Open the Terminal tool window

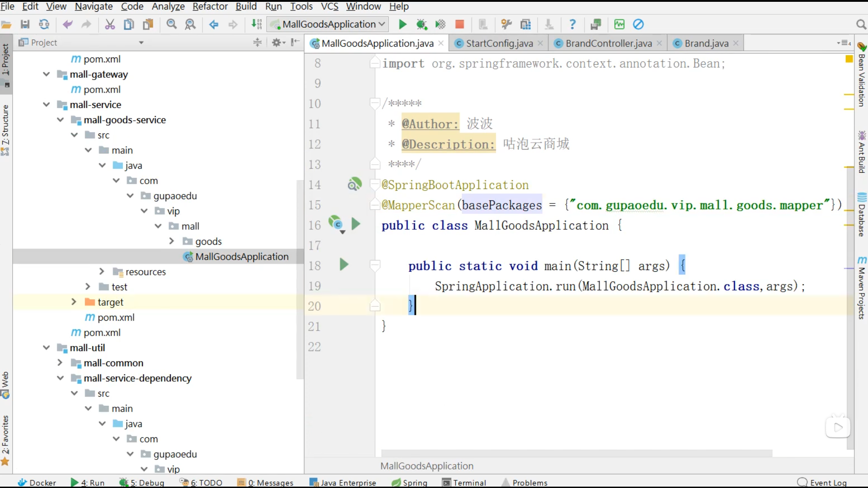(x=464, y=483)
